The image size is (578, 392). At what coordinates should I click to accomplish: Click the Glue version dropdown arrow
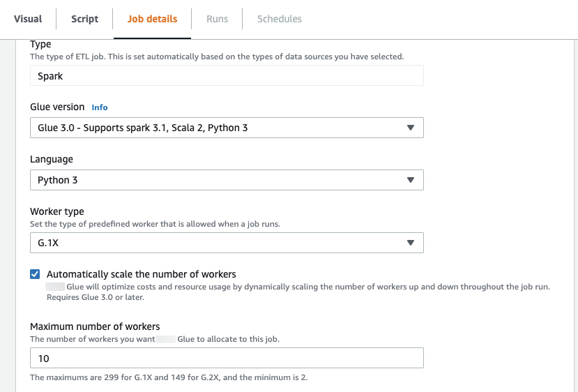410,128
